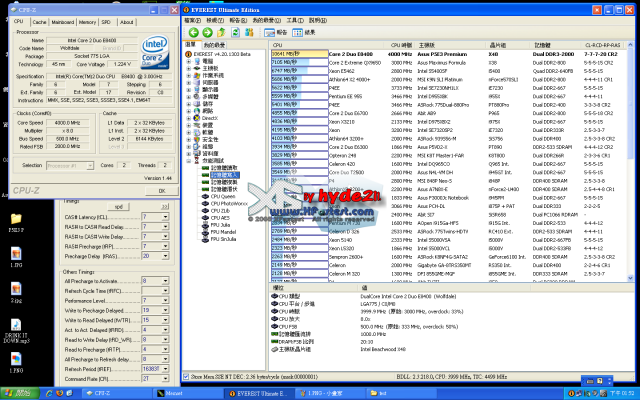This screenshot has width=640, height=400.
Task: Click the >> button in the timings panel
Action: pos(164,207)
